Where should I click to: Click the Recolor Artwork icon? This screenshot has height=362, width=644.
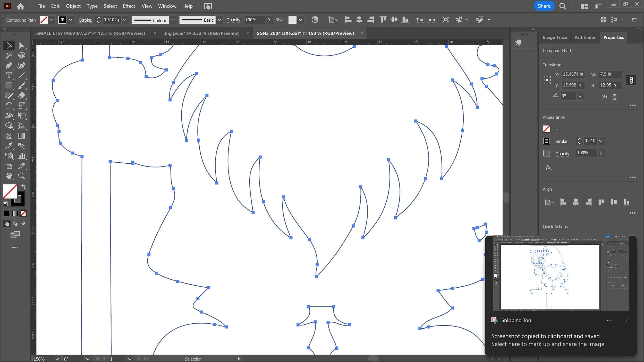click(315, 20)
